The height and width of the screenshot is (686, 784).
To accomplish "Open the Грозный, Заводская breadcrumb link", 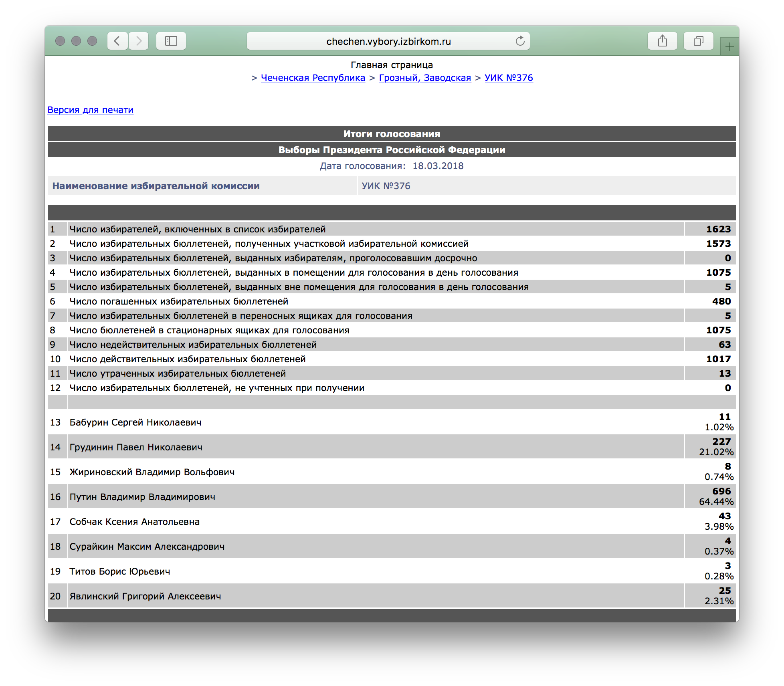I will [x=425, y=78].
